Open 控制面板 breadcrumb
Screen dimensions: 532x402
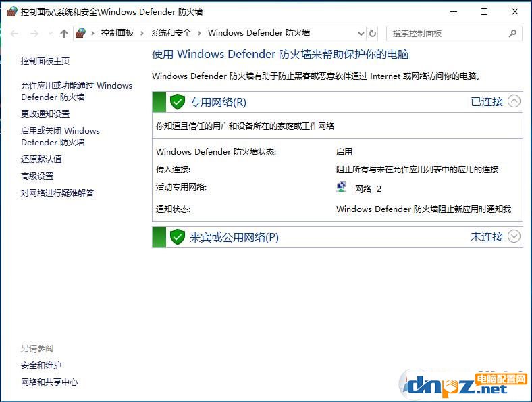point(117,33)
